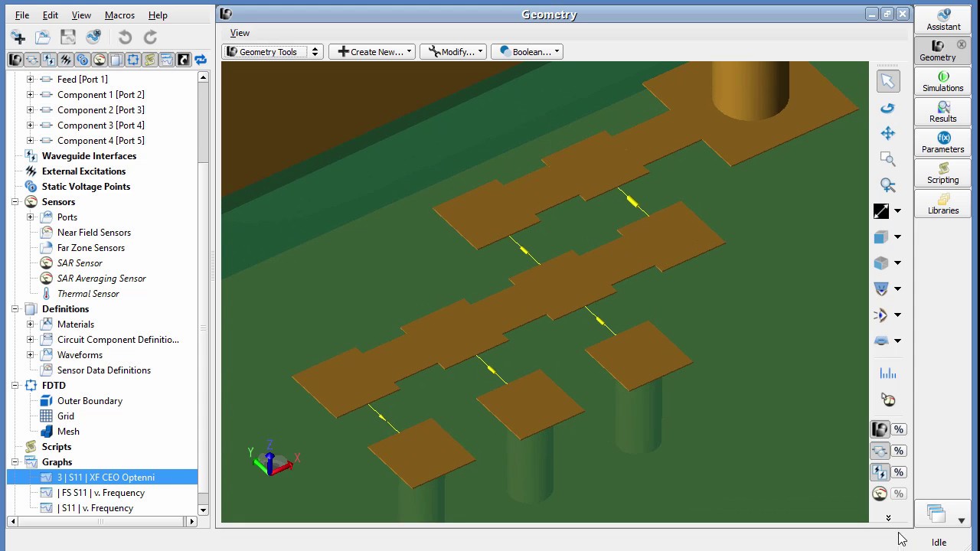980x551 pixels.
Task: Collapse the FDTD tree node
Action: pos(15,386)
